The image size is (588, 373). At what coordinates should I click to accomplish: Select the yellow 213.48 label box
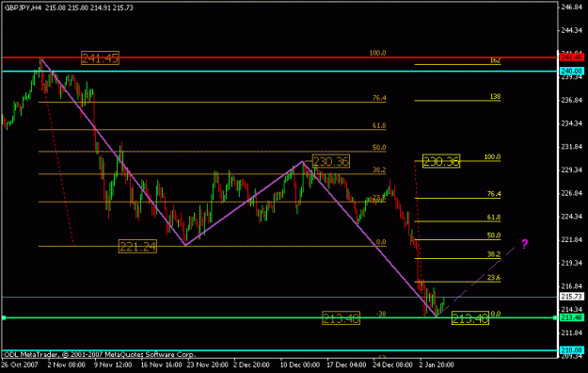470,318
